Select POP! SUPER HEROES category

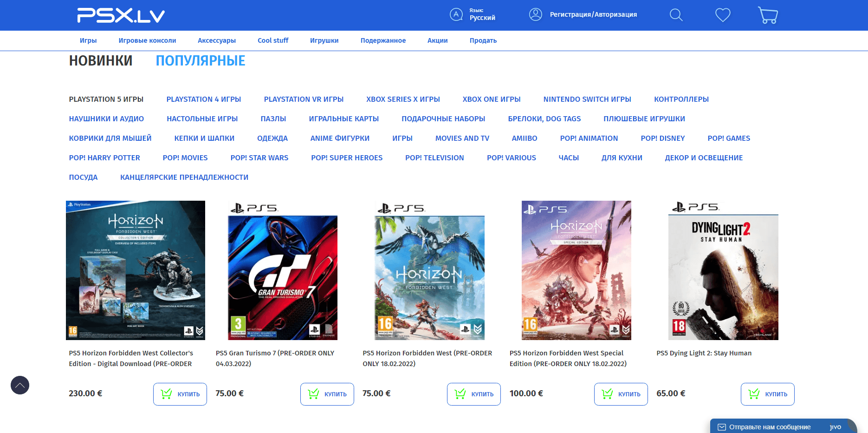pyautogui.click(x=347, y=157)
